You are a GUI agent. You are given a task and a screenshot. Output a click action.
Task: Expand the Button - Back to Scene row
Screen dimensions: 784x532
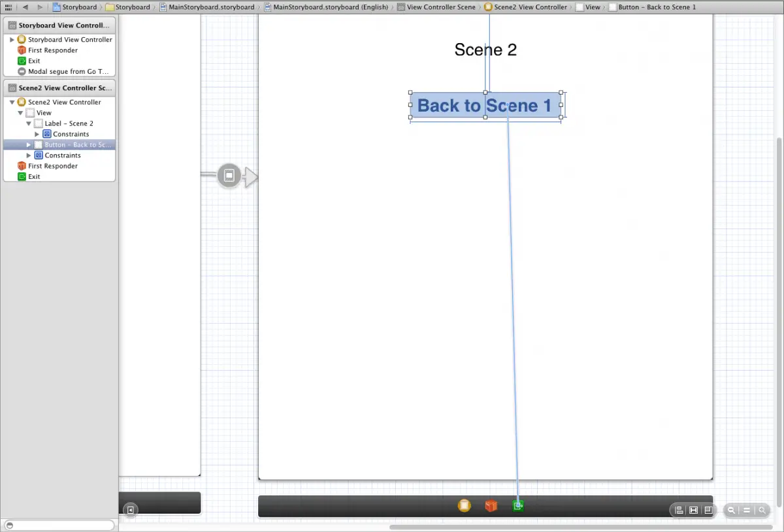(x=29, y=145)
